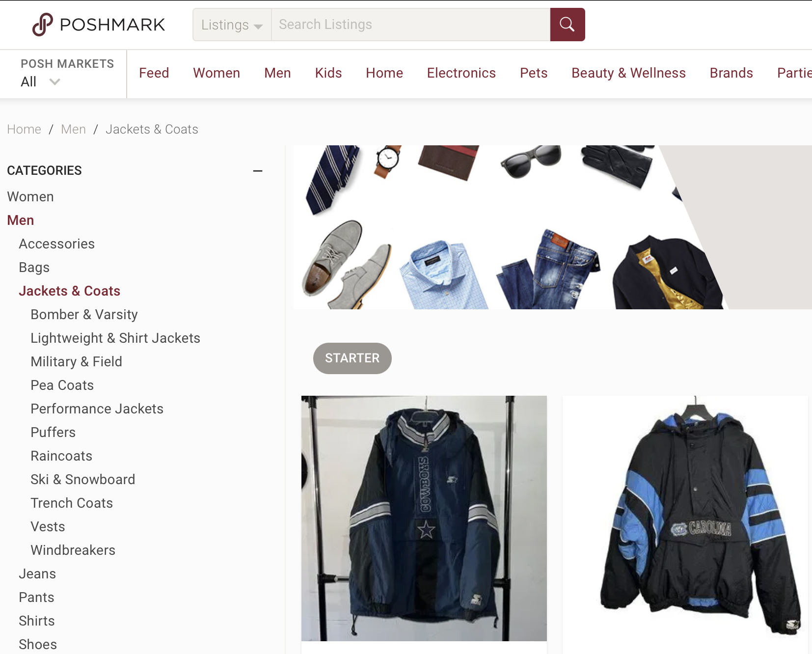Image resolution: width=812 pixels, height=654 pixels.
Task: Open the Cowboys Starter jacket listing
Action: click(x=424, y=518)
